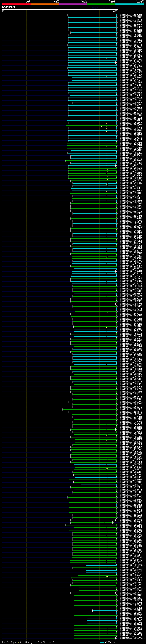Select hit UniRef100_C0HFG8
This screenshot has height=644, width=146.
(x=131, y=361)
